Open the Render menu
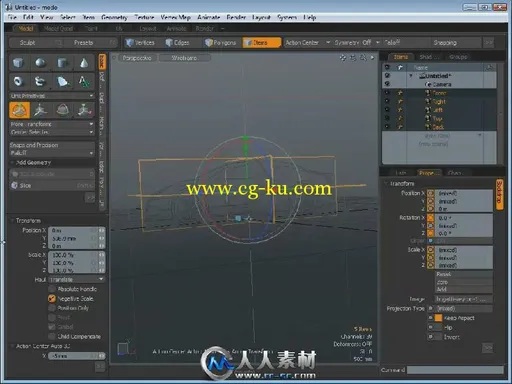Image resolution: width=512 pixels, height=384 pixels. 236,17
